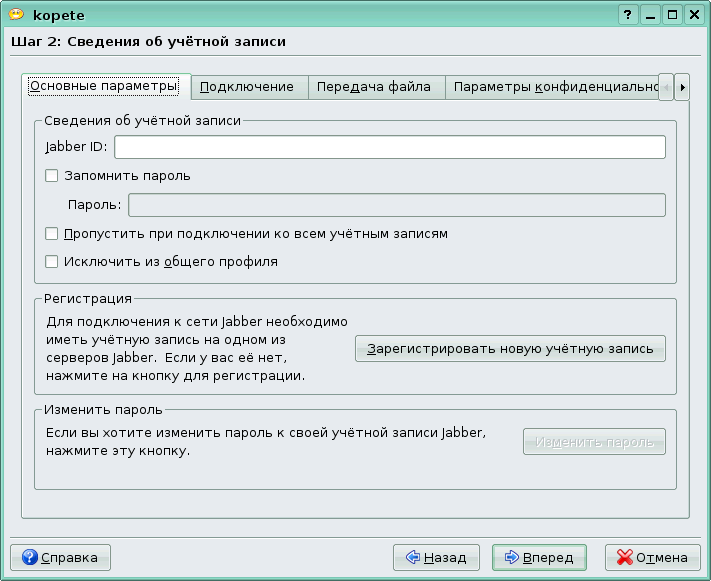Enable the "Запомнить пароль" checkbox
Viewport: 711px width, 581px height.
coord(53,176)
